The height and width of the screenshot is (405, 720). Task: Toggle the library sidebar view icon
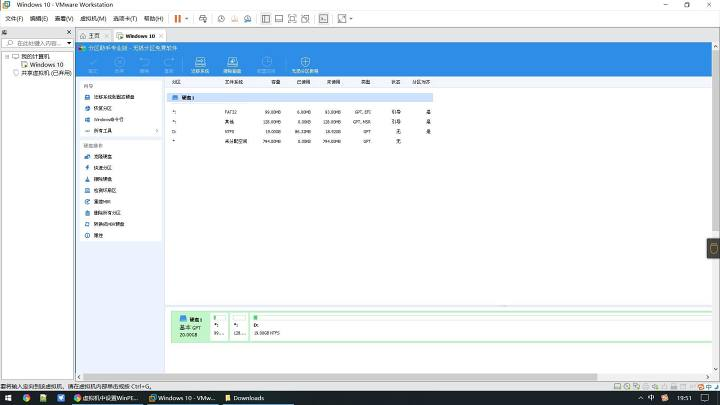(265, 19)
